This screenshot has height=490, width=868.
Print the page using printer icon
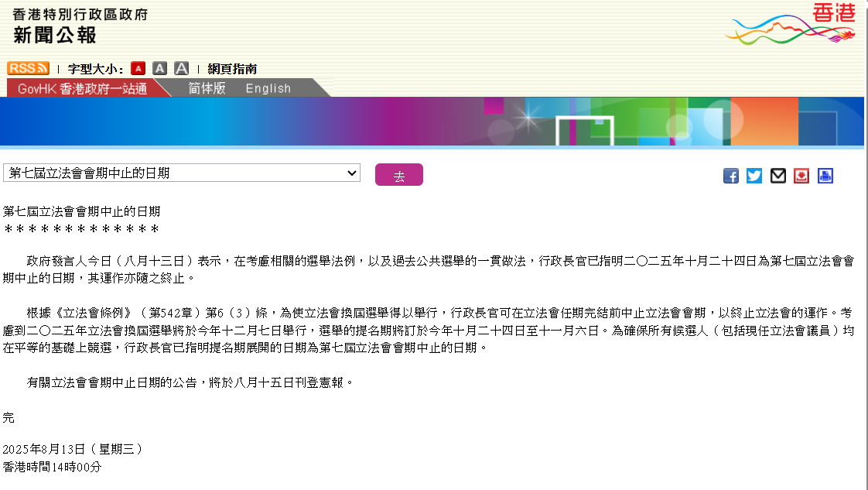coord(825,176)
